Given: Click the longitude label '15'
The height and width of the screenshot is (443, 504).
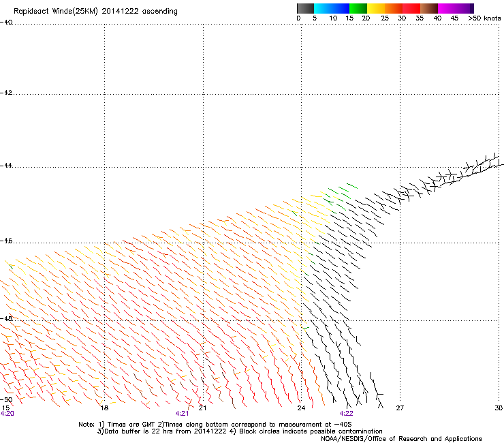Looking at the screenshot, I should tap(5, 408).
